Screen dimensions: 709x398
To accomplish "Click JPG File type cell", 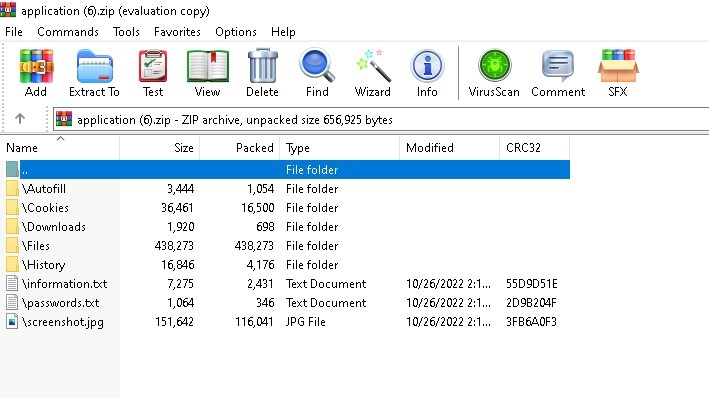I will coord(306,322).
